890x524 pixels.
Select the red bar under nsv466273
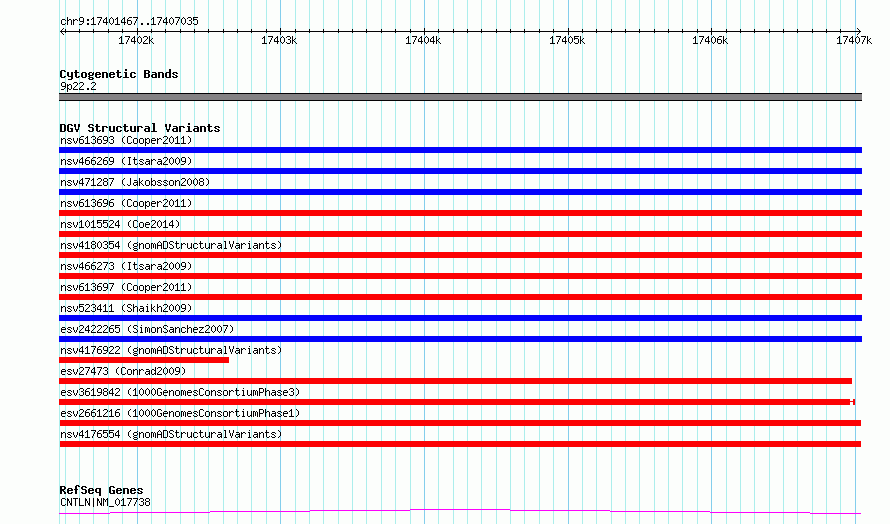460,276
